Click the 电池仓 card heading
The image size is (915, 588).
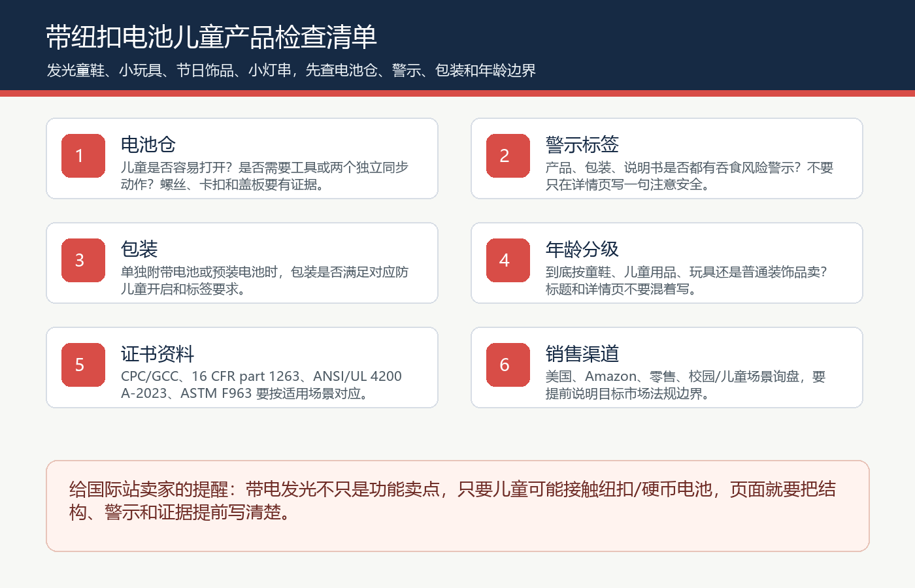(148, 144)
